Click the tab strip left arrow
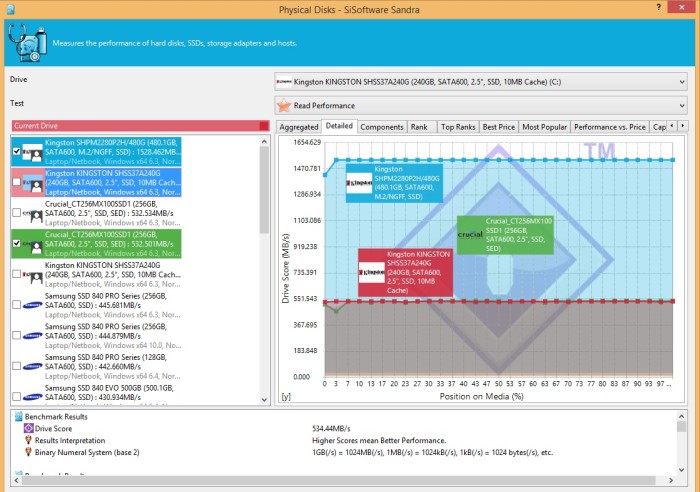 671,126
